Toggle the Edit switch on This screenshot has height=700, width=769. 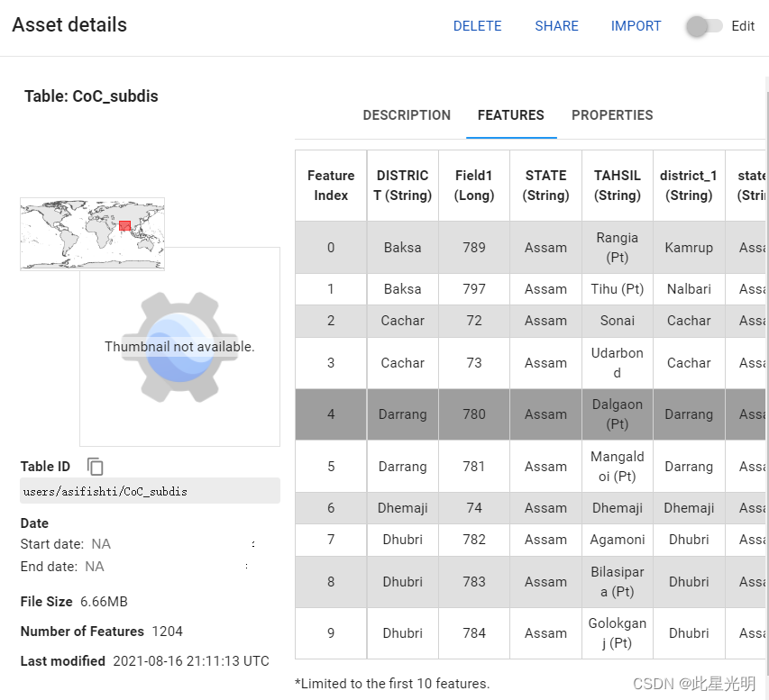point(703,26)
